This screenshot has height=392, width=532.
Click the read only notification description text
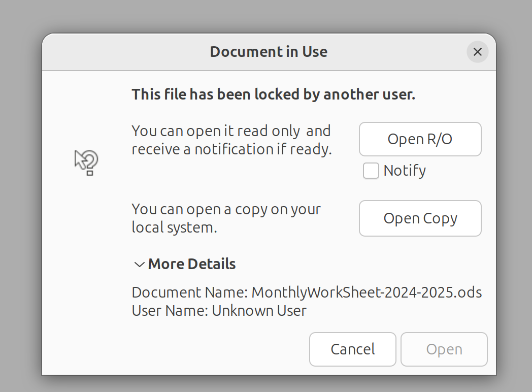click(x=231, y=140)
